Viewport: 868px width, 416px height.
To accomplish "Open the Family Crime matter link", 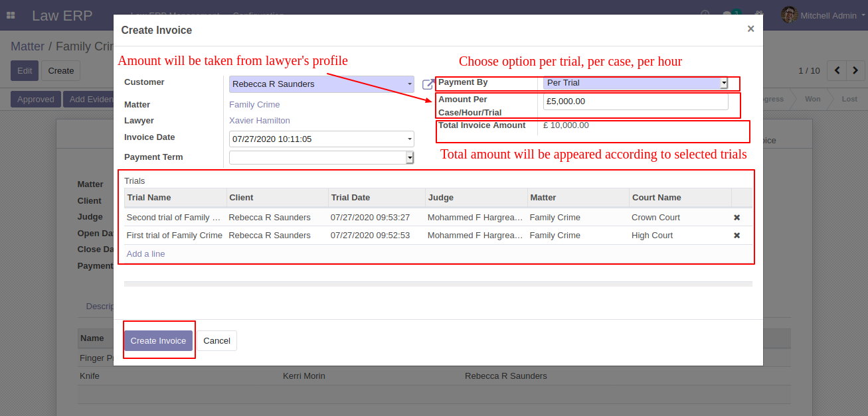I will [x=254, y=105].
